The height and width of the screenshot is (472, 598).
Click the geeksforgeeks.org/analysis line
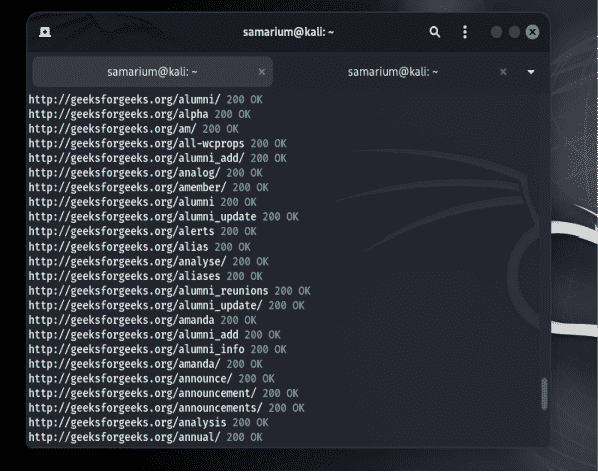(x=148, y=422)
